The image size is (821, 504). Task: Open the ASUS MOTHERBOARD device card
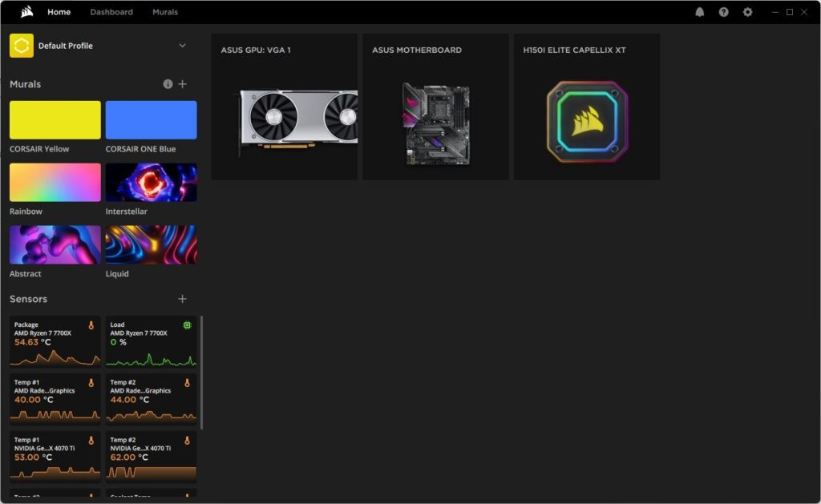point(435,107)
